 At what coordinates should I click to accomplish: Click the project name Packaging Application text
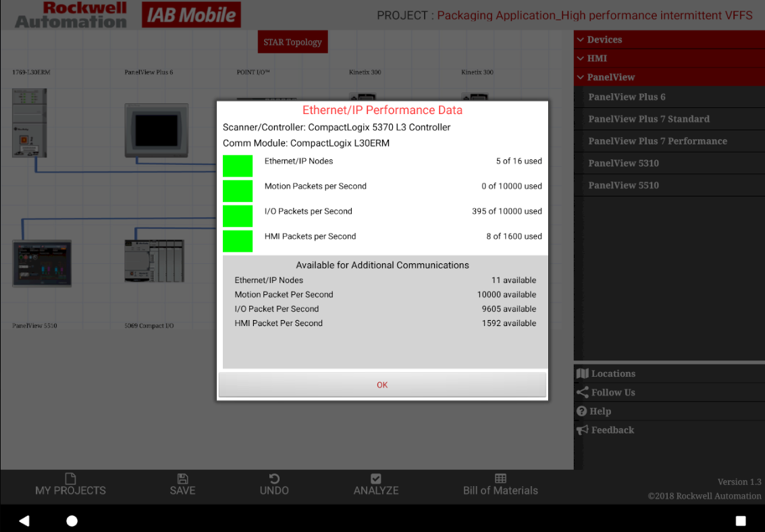pos(594,16)
